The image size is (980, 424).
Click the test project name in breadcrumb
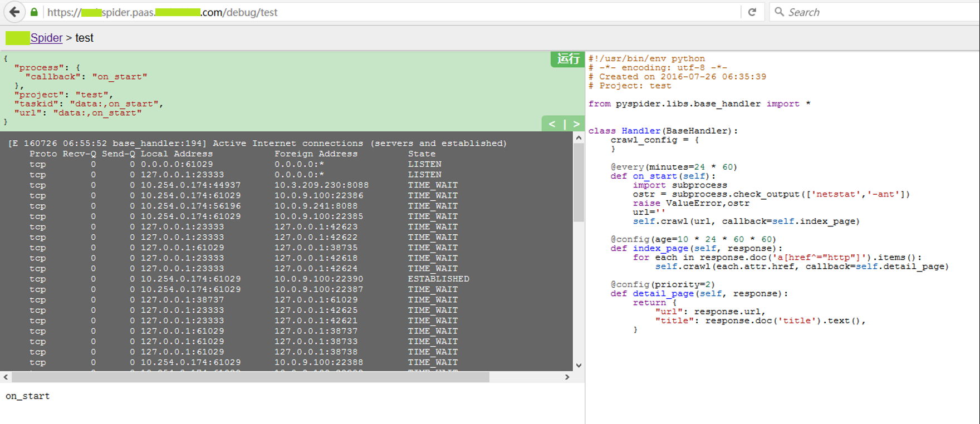(84, 38)
